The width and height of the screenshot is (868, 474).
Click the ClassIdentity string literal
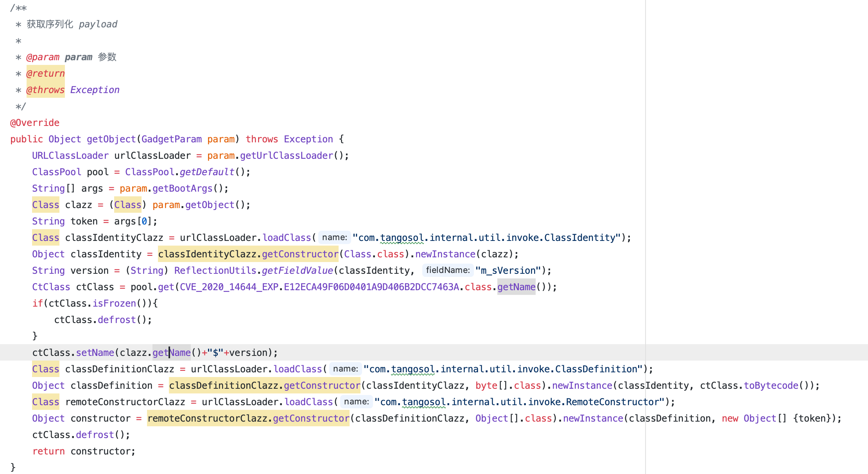coord(486,238)
